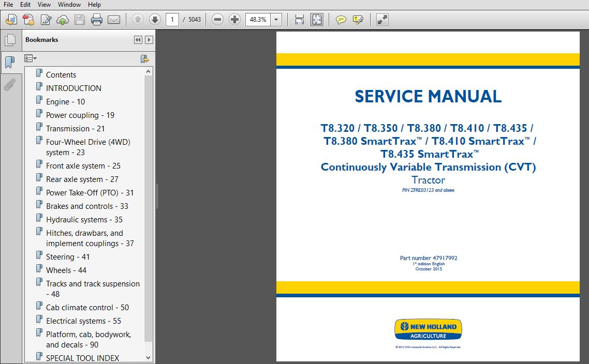
Task: Add a sticky note comment
Action: [x=341, y=20]
